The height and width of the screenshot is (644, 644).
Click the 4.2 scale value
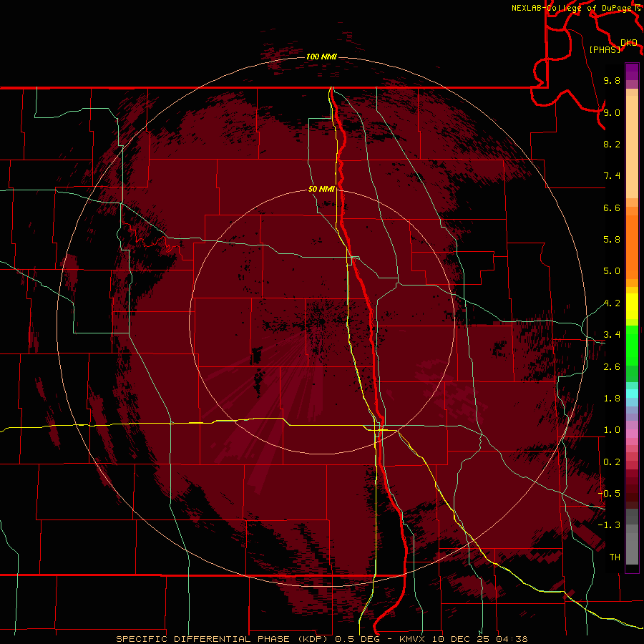(x=612, y=303)
